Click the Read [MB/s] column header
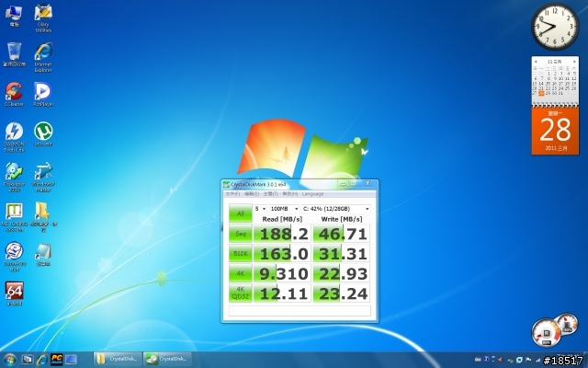588x368 pixels. [x=282, y=219]
